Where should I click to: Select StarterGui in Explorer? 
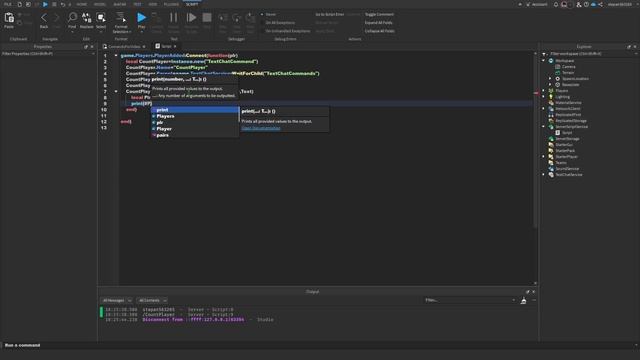click(564, 144)
